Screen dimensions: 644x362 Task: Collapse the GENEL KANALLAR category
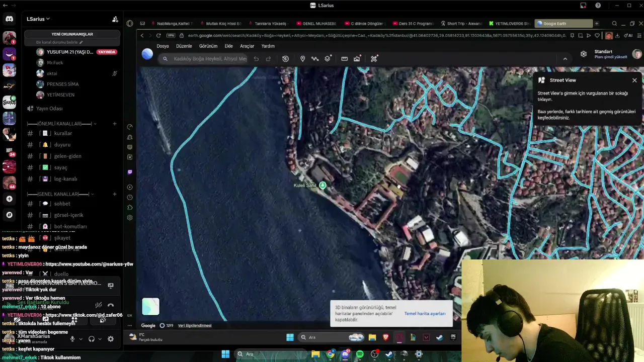pos(60,194)
